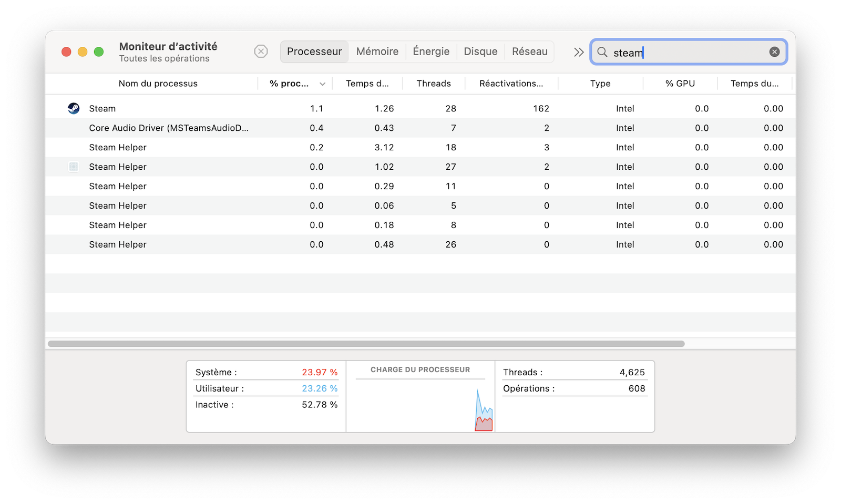The width and height of the screenshot is (841, 504).
Task: Select Steam Helper row with 5 threads
Action: pyautogui.click(x=420, y=205)
